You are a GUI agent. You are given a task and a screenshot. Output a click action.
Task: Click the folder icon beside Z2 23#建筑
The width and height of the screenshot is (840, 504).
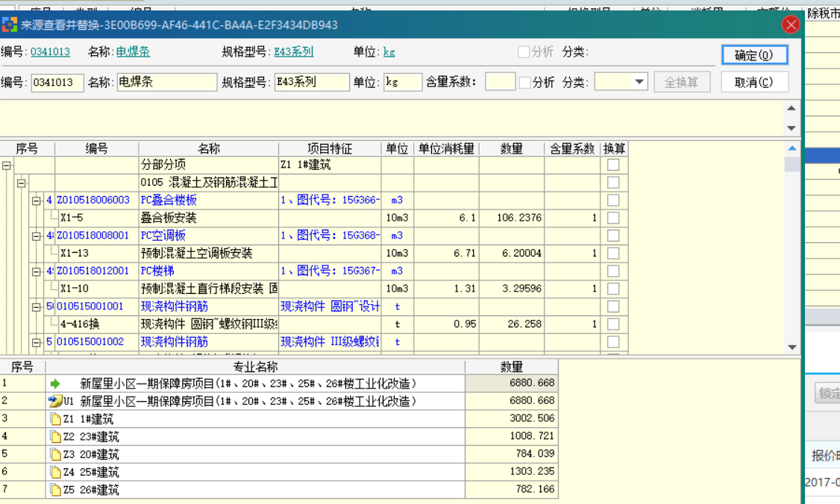tap(55, 436)
